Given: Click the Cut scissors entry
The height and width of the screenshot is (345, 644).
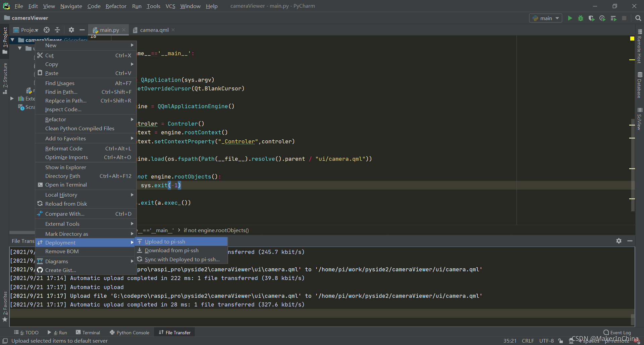Looking at the screenshot, I should [x=86, y=55].
